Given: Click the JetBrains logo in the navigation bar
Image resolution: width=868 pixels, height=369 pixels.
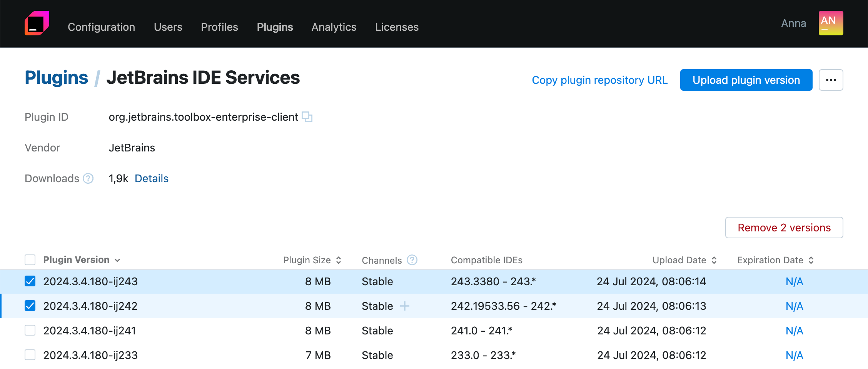Looking at the screenshot, I should coord(37,23).
